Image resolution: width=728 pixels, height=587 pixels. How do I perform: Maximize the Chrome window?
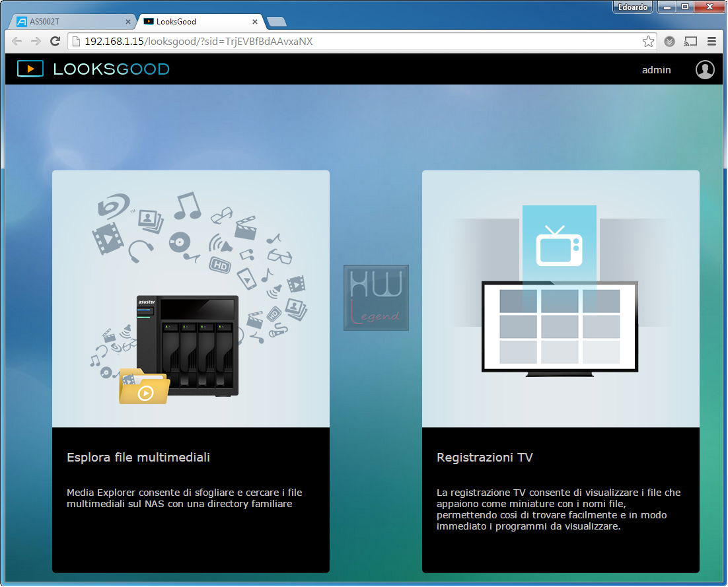(684, 7)
